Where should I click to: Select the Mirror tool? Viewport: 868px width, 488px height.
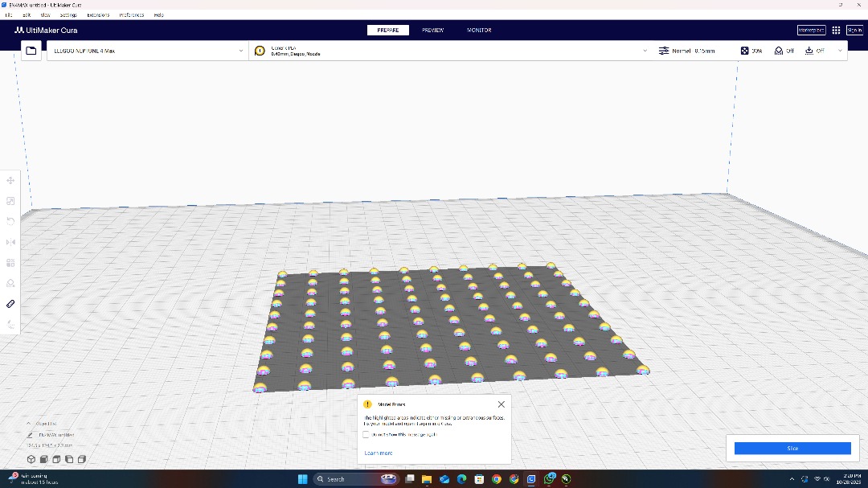[10, 242]
